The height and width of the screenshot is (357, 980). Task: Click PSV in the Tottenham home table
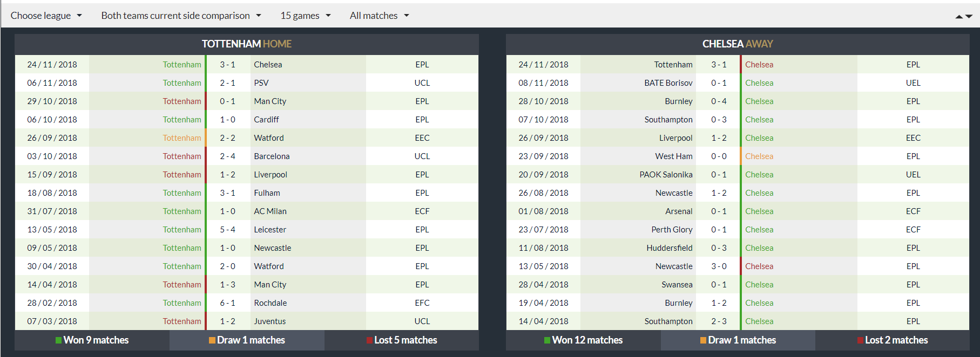pos(261,83)
